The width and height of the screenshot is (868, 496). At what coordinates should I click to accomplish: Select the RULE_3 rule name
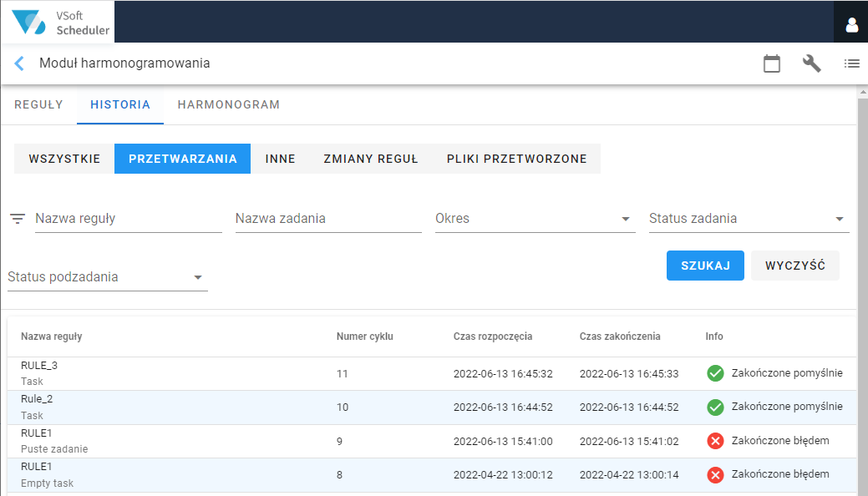tap(39, 366)
